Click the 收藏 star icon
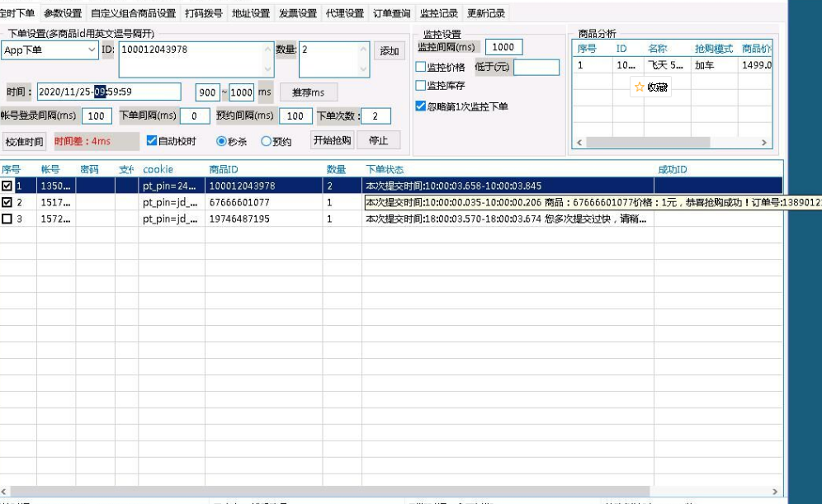Screen dimensions: 822x504 [639, 87]
